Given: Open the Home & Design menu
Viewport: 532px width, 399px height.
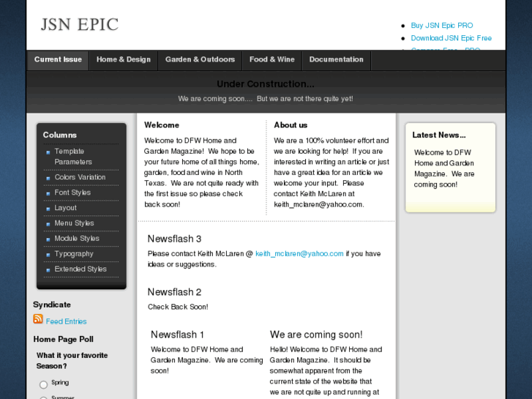Looking at the screenshot, I should (124, 60).
